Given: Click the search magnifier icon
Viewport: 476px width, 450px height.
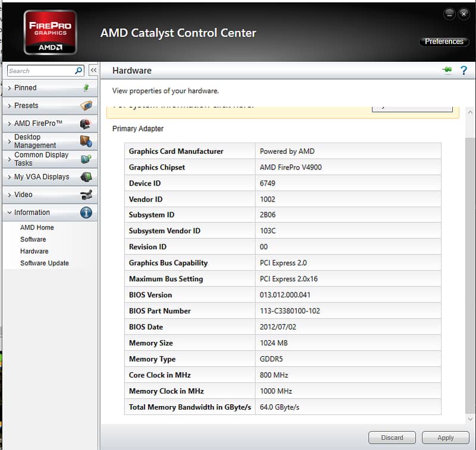Looking at the screenshot, I should point(79,71).
